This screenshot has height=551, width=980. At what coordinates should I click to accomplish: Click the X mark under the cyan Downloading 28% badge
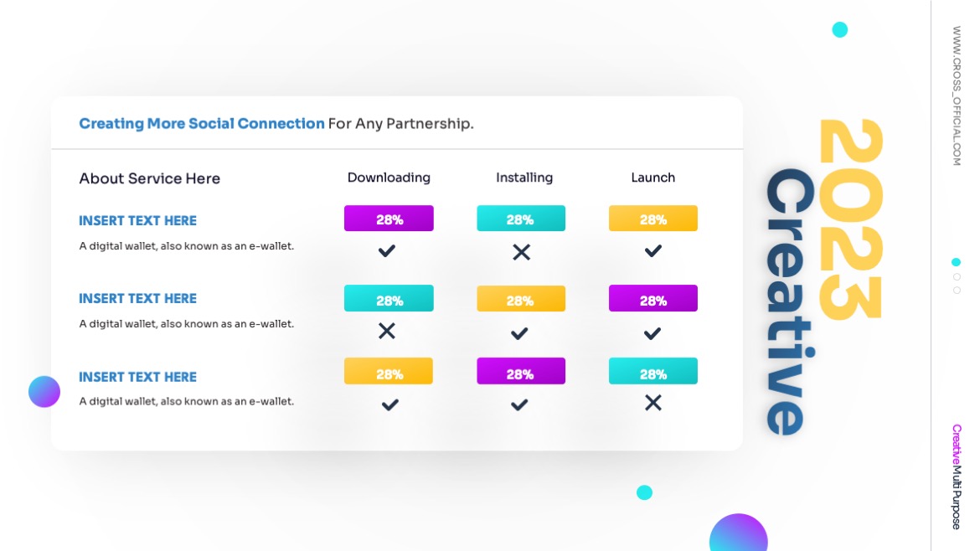click(x=386, y=331)
